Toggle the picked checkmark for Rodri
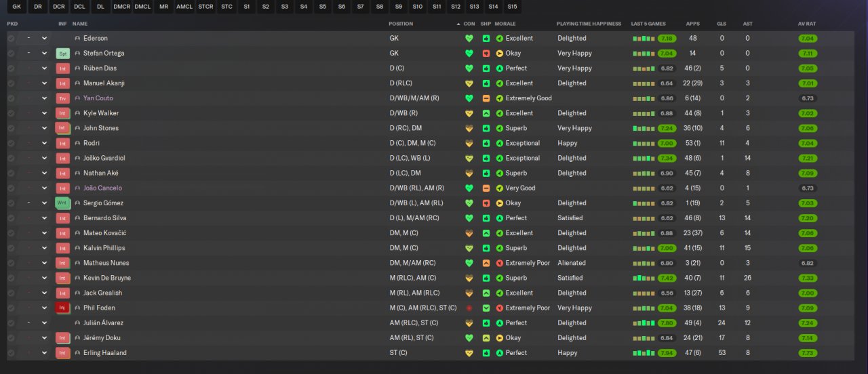868x374 pixels. pyautogui.click(x=11, y=143)
